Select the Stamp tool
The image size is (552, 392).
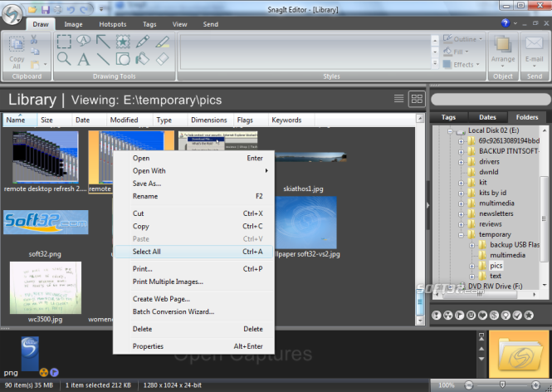pyautogui.click(x=123, y=42)
